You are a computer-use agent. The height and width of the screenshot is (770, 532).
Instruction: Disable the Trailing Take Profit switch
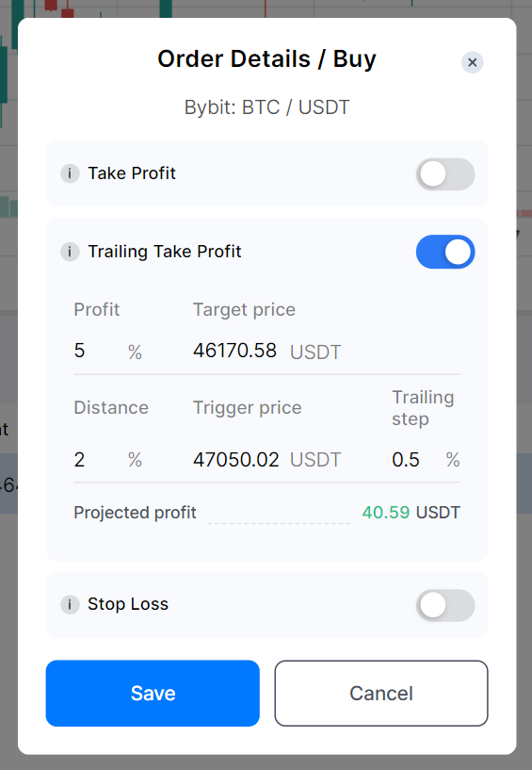445,252
